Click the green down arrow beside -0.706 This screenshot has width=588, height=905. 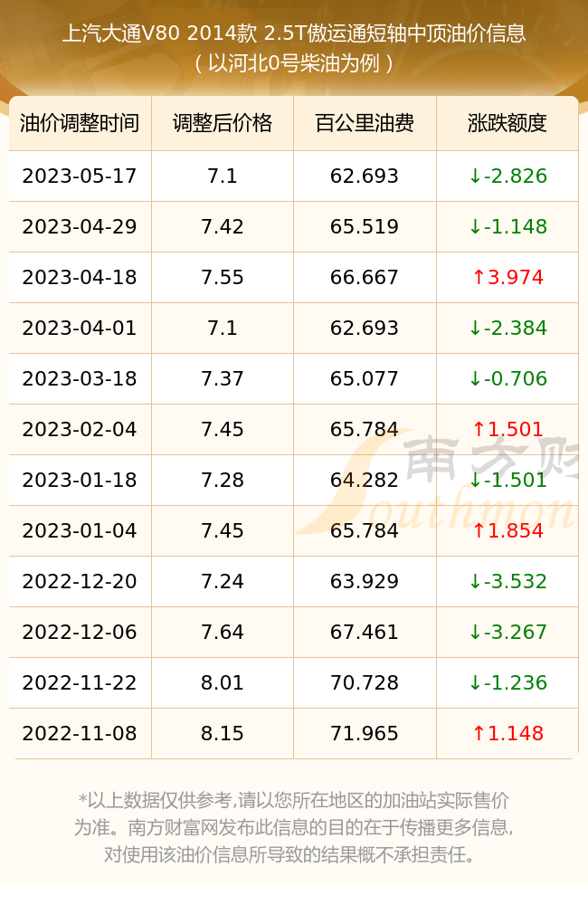tap(475, 378)
